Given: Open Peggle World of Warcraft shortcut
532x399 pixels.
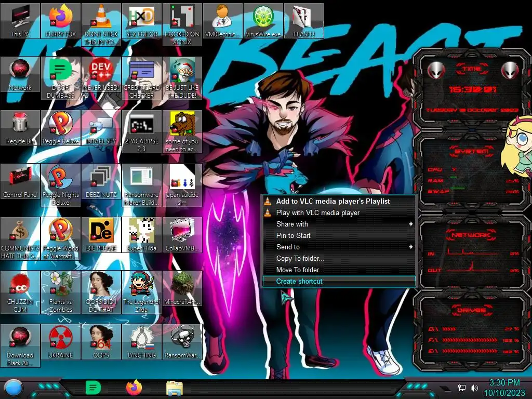Looking at the screenshot, I should coord(61,239).
